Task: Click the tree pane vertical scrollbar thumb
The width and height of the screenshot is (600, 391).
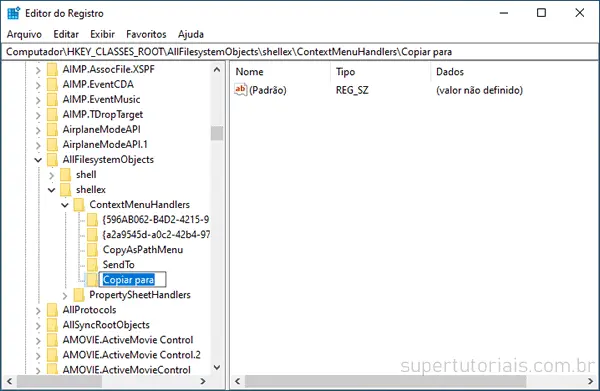Action: coord(217,133)
